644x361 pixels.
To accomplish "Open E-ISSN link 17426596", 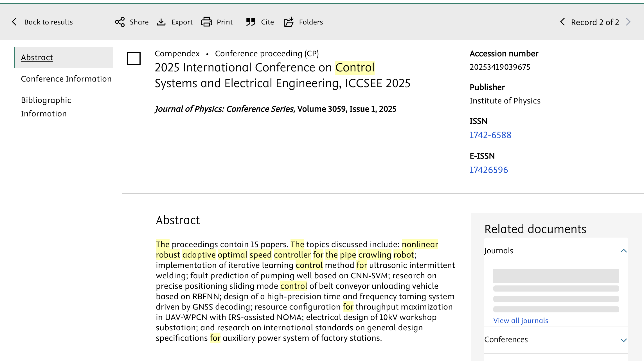I will (489, 170).
